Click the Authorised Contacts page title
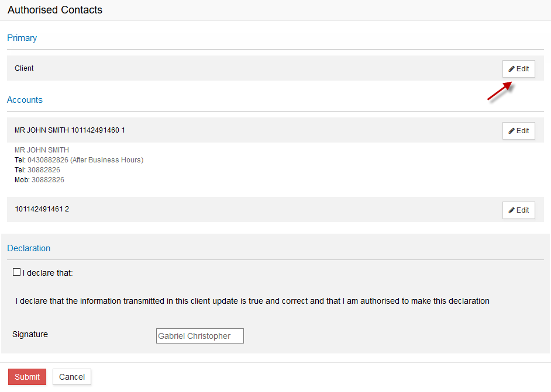The width and height of the screenshot is (551, 392). pos(55,10)
